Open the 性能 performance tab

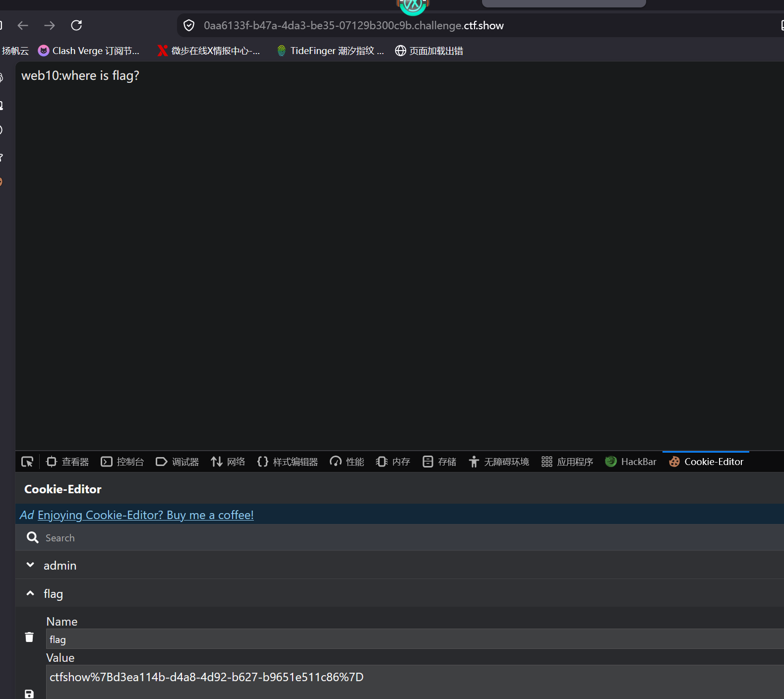click(347, 462)
